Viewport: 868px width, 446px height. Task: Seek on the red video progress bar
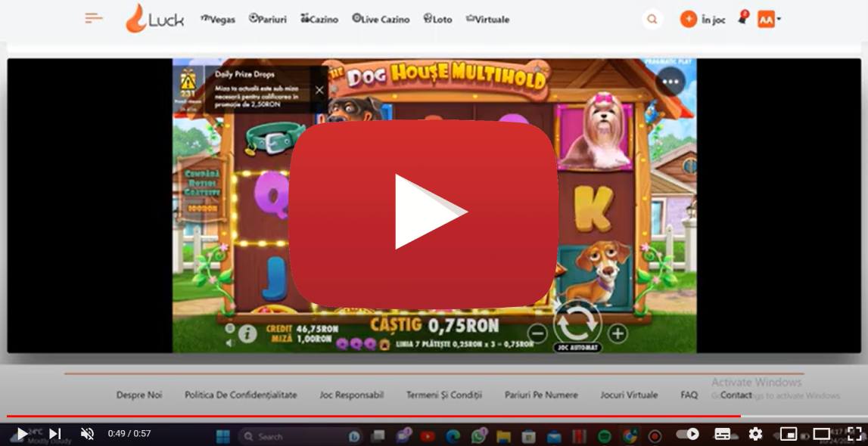374,416
